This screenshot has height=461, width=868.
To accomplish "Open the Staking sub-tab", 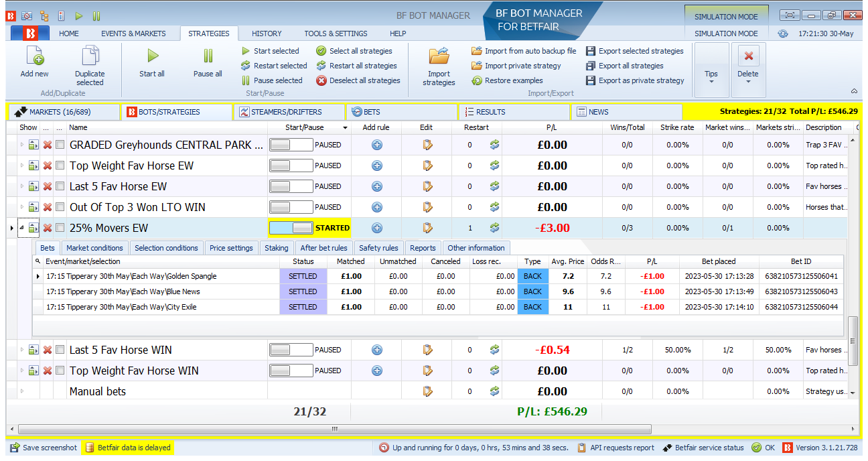I will tap(276, 248).
